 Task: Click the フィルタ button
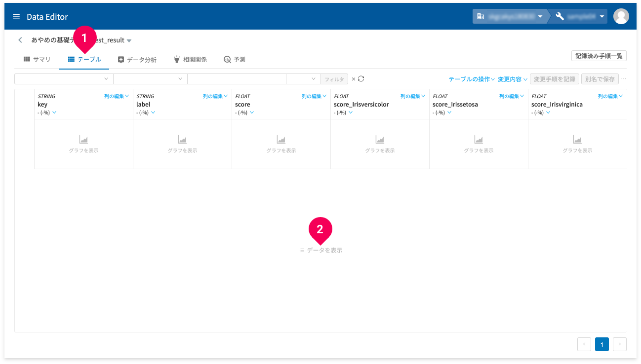click(334, 79)
